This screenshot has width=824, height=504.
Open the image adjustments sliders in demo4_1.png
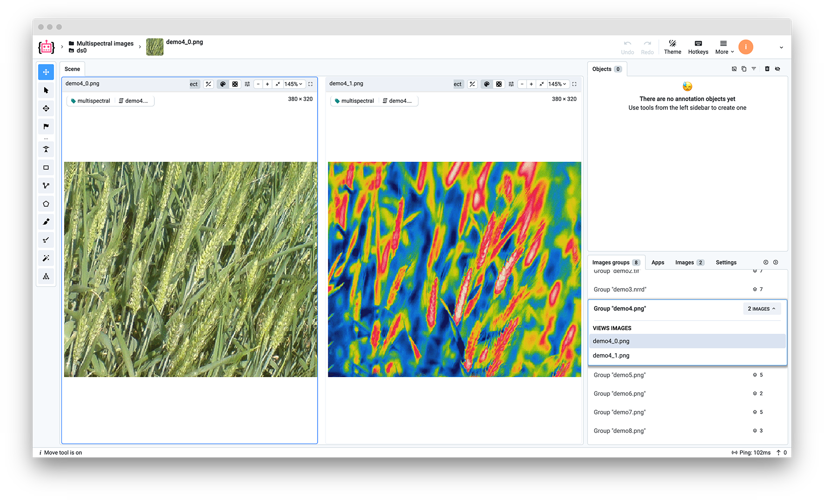(511, 84)
